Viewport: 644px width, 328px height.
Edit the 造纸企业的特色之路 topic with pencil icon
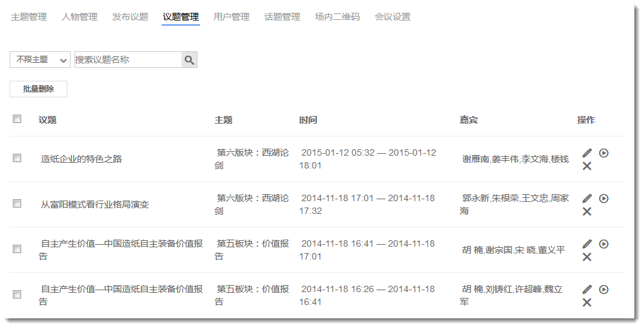click(587, 153)
